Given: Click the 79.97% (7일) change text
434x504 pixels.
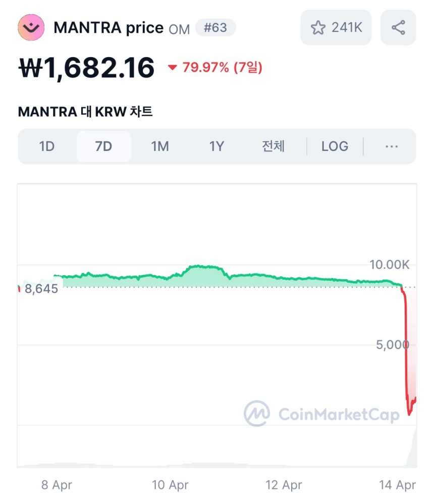Looking at the screenshot, I should (223, 68).
